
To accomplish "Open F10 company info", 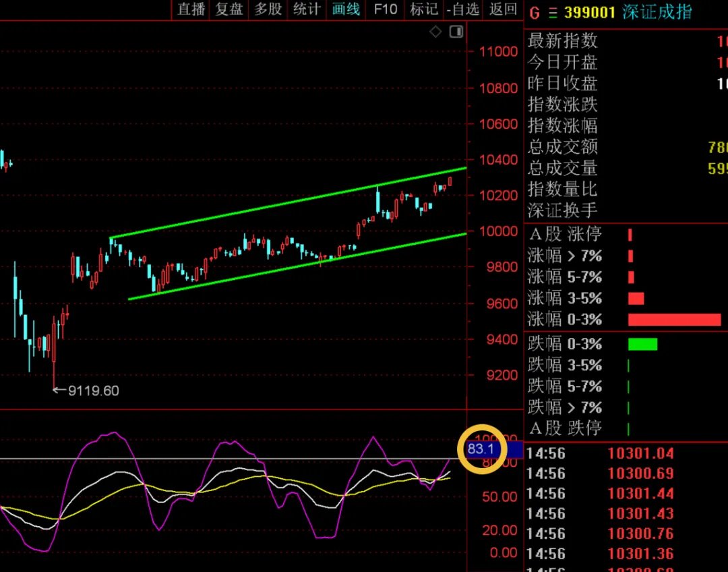I will tap(386, 9).
